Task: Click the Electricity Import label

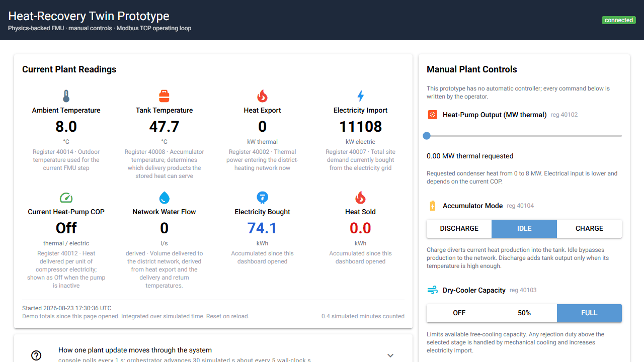Action: [360, 110]
